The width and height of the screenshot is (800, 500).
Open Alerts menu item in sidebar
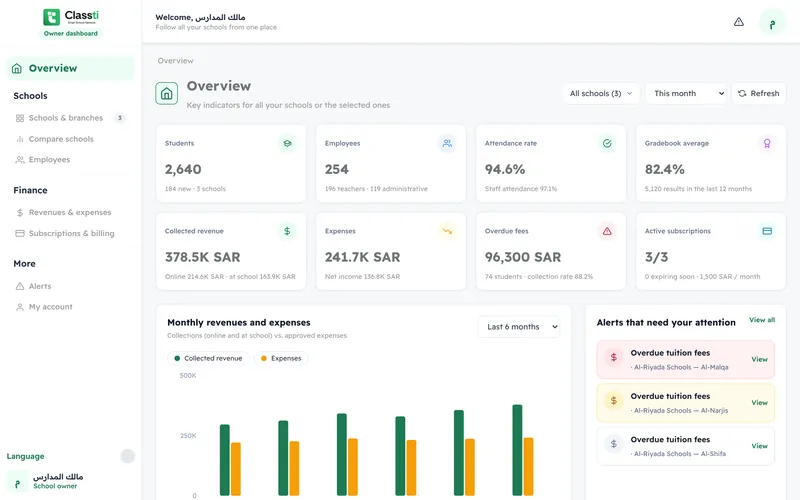[x=70, y=286]
